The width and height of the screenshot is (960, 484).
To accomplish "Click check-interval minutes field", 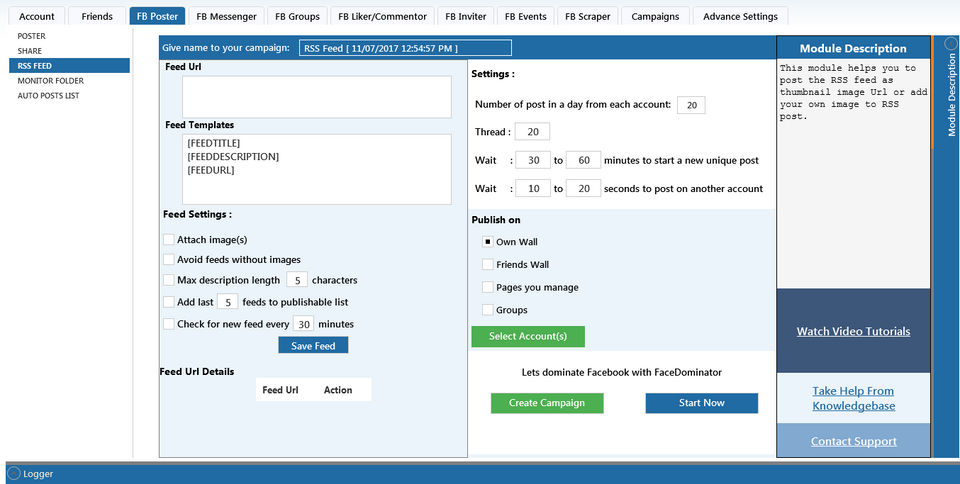I will pyautogui.click(x=304, y=324).
